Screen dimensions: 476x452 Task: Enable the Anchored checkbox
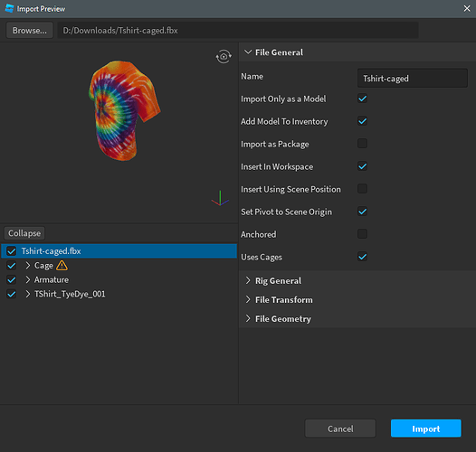pyautogui.click(x=363, y=234)
